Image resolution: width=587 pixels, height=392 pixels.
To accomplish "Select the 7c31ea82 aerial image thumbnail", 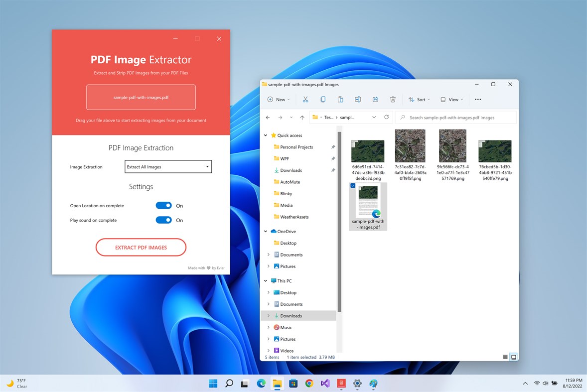I will pos(410,146).
